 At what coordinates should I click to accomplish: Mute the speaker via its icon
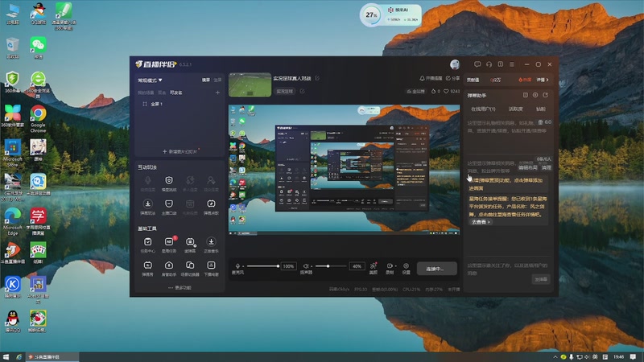click(x=305, y=266)
